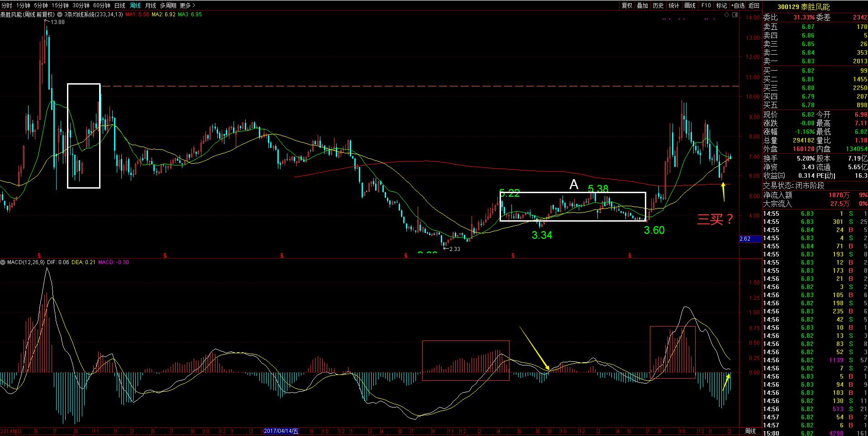This screenshot has width=868, height=436.
Task: Click the last red dividend marker near 3.60
Action: (630, 256)
